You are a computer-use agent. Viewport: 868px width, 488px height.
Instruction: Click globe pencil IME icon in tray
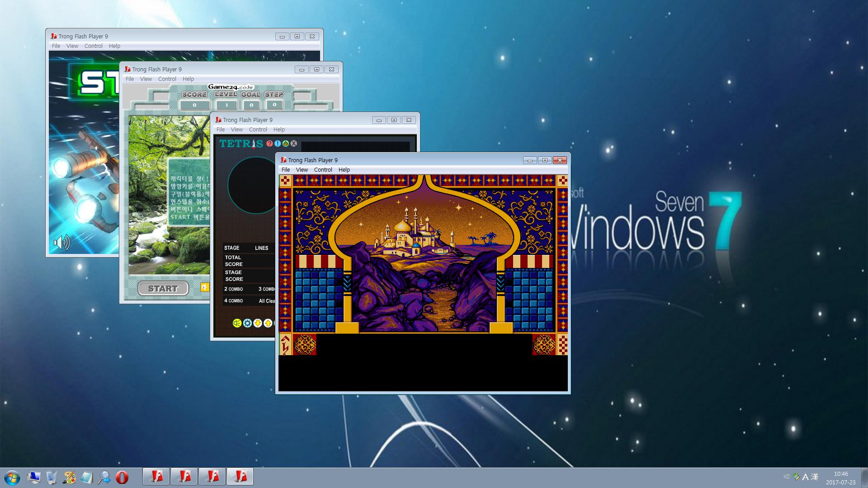797,477
